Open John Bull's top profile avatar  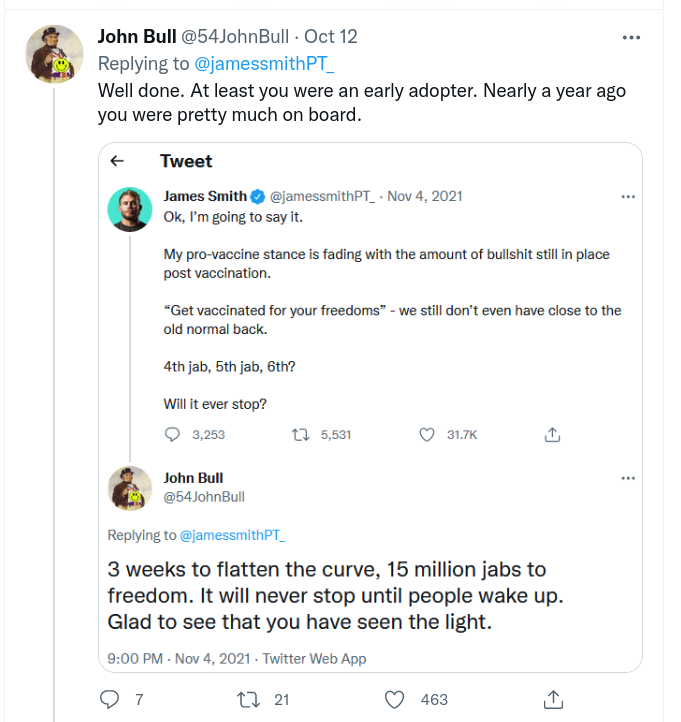coord(54,52)
